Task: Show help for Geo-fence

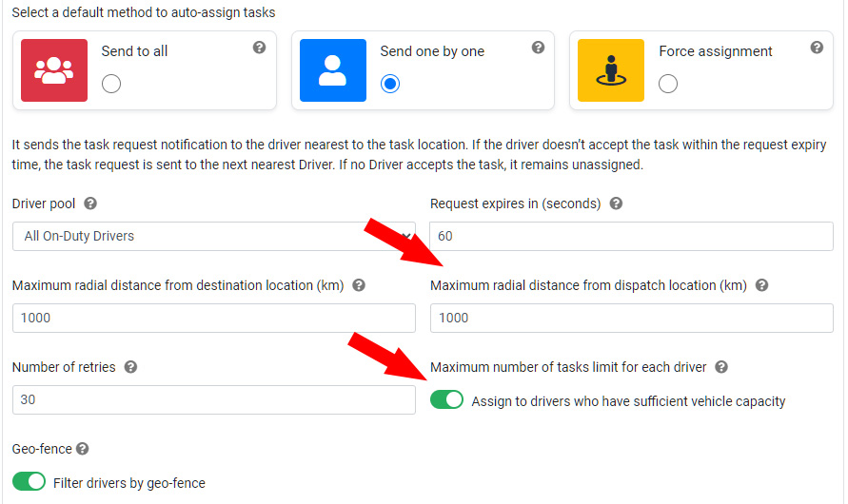Action: pyautogui.click(x=82, y=449)
